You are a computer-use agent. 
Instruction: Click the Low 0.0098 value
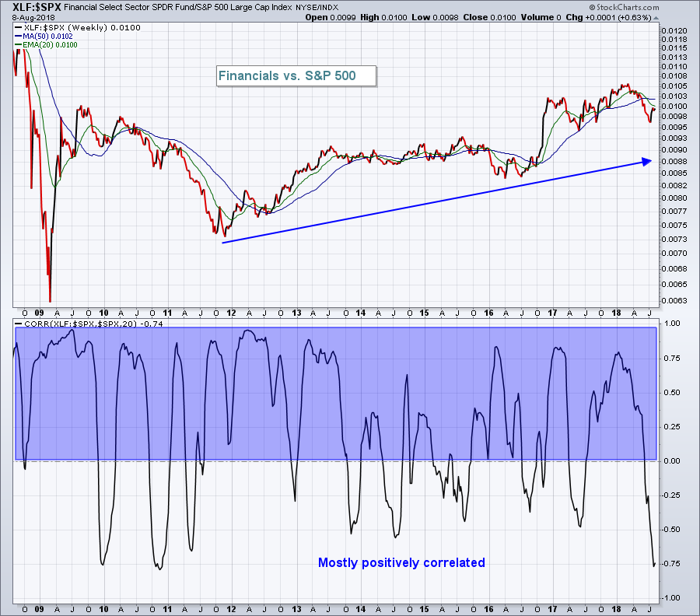click(x=435, y=17)
